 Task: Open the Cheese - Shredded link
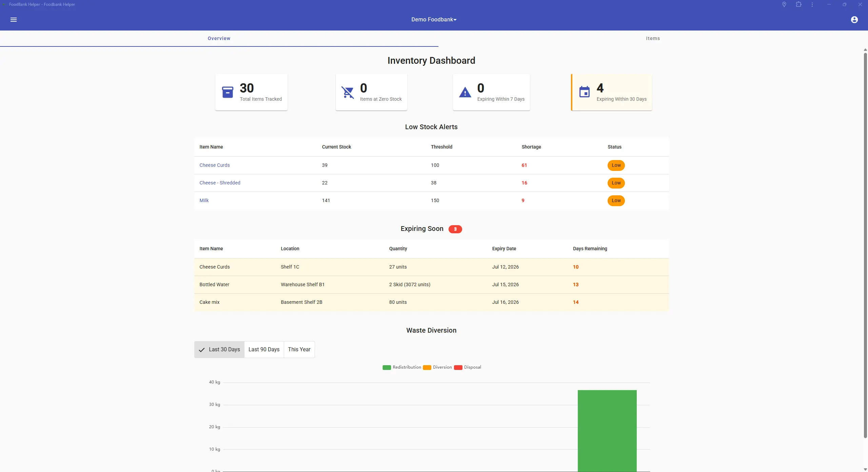tap(220, 183)
